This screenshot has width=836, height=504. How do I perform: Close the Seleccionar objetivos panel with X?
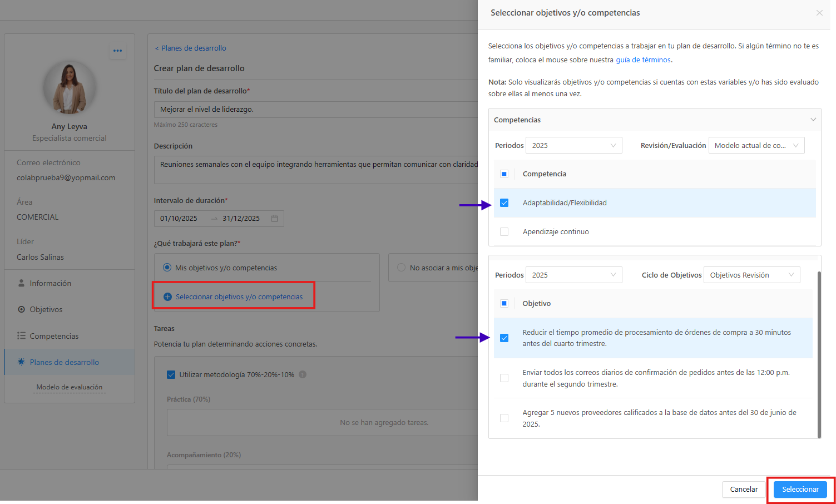819,13
